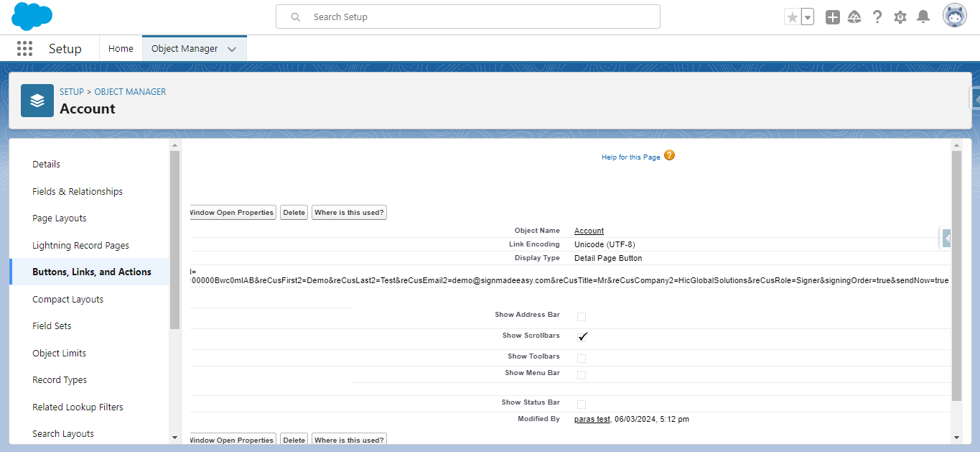
Task: Open the Notifications bell icon
Action: pos(923,17)
